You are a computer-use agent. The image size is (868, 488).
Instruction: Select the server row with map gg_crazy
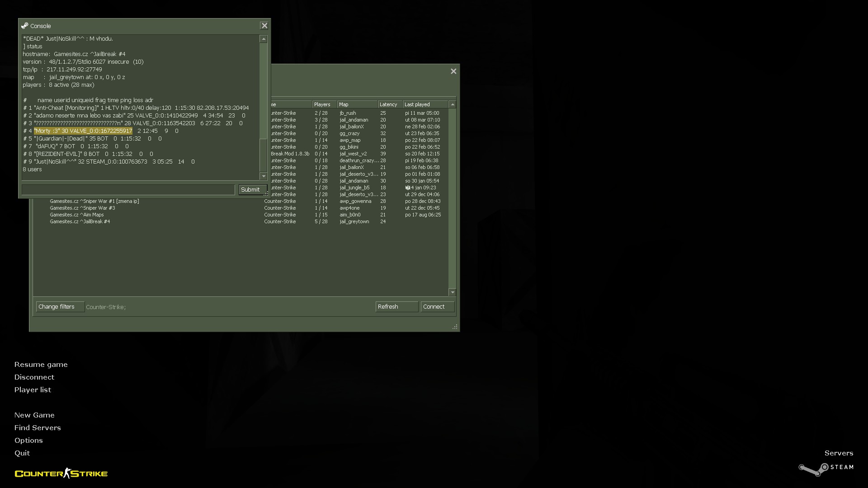tap(359, 134)
